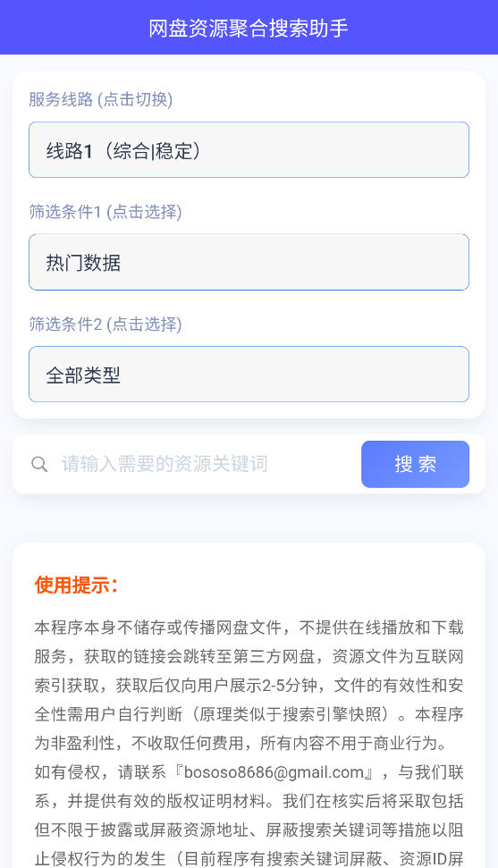Click the sentence 为非盈利性，不收取任何费用
Image resolution: width=498 pixels, height=868 pixels.
139,743
